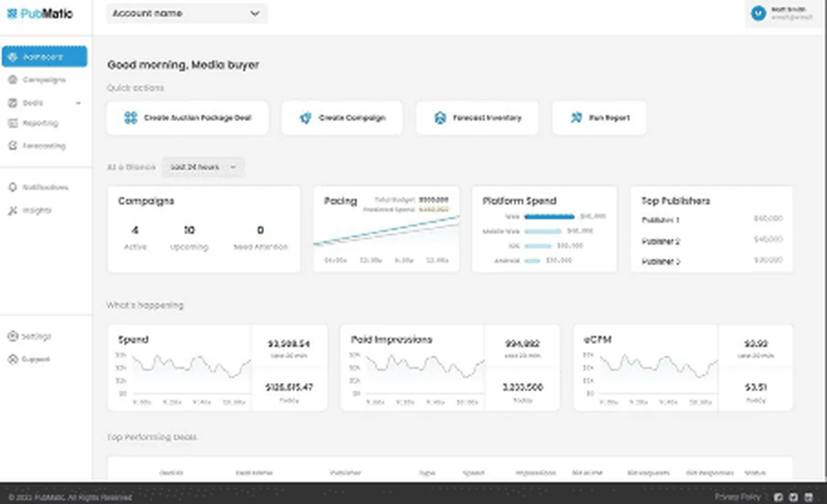The height and width of the screenshot is (504, 827).
Task: Click the Forecasting sidebar icon
Action: coord(13,146)
